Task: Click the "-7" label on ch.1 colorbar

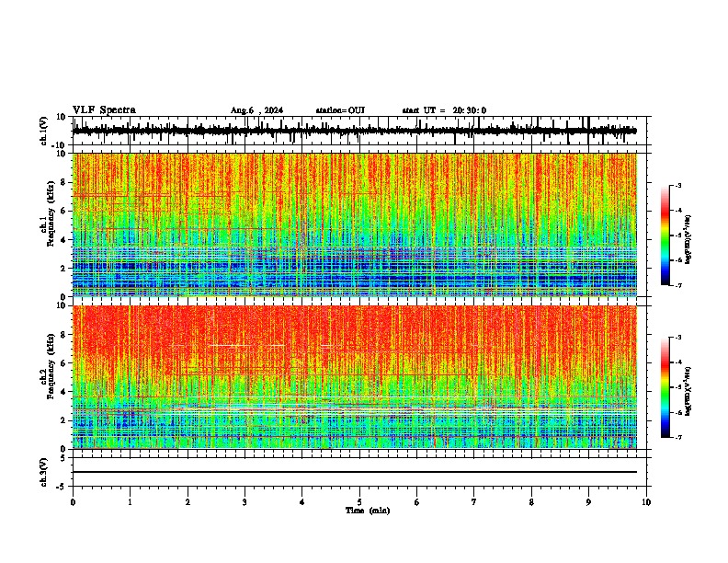Action: (x=678, y=286)
